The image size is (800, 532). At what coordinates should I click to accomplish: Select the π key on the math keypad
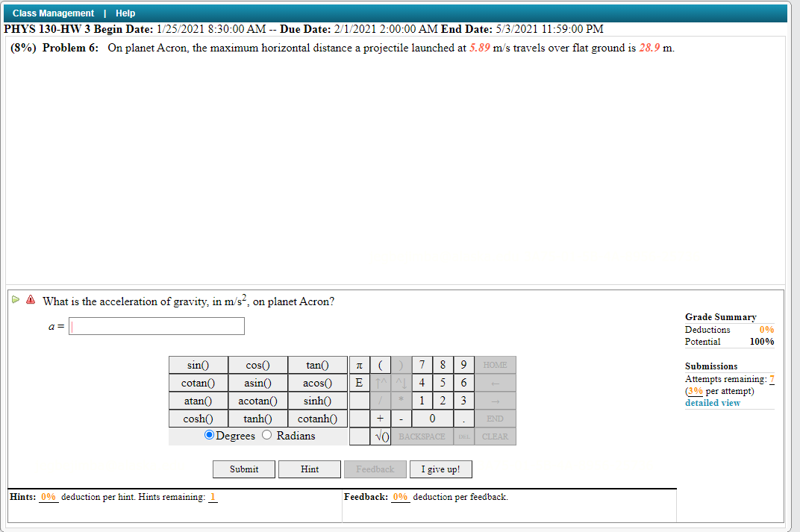click(359, 365)
